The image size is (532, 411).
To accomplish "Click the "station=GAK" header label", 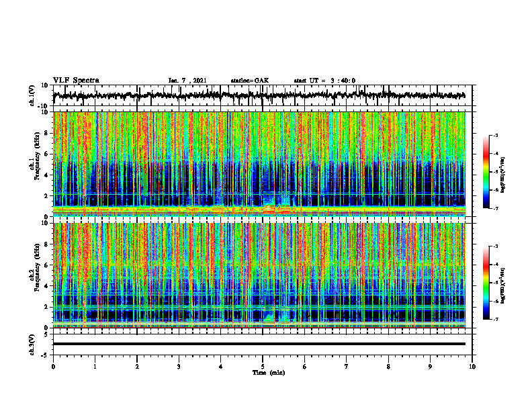I will [250, 81].
